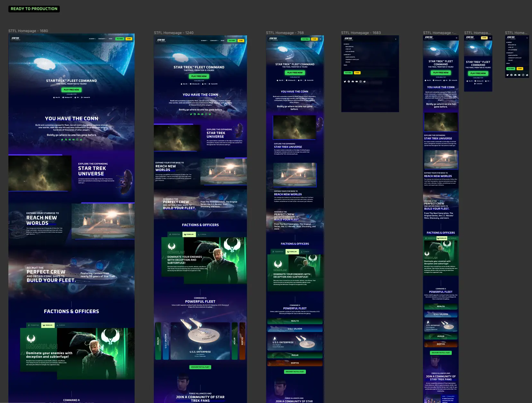Click the Star Trek logo in the 1240 frame
This screenshot has width=532, height=403.
[161, 40]
